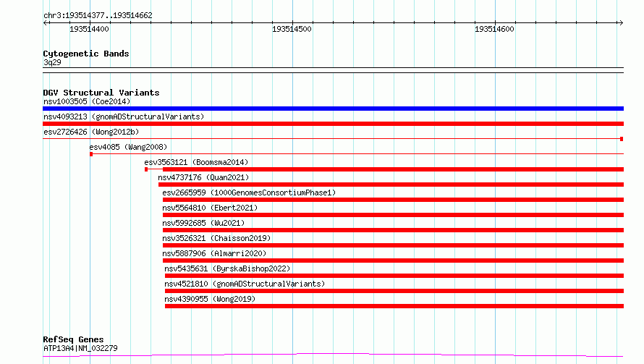The width and height of the screenshot is (644, 364).
Task: Click the small start marker of esv4085
Action: (91, 154)
